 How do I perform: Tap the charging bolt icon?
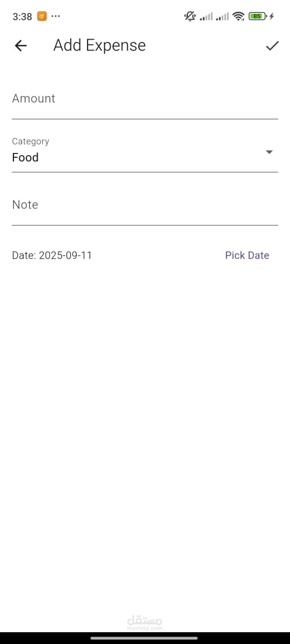click(x=272, y=16)
